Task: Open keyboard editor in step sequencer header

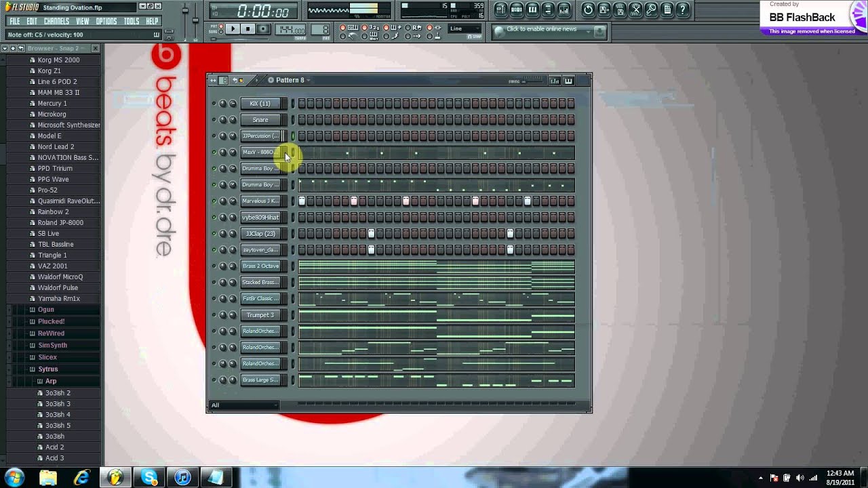Action: pos(568,81)
